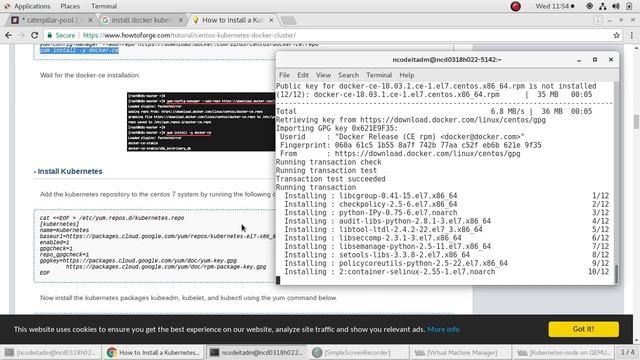The width and height of the screenshot is (640, 360).
Task: Open terminal Search menu
Action: coord(348,75)
